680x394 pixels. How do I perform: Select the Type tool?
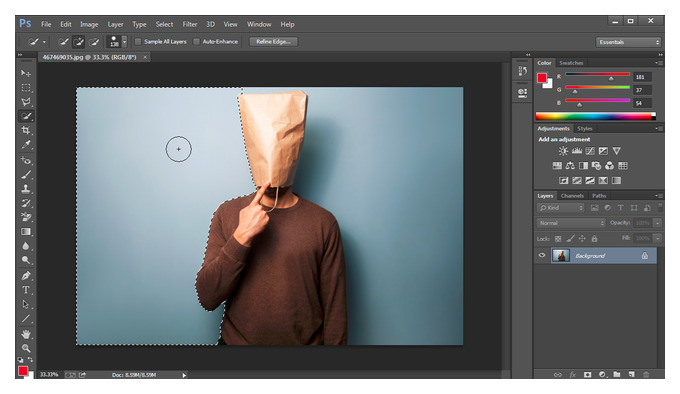(26, 290)
